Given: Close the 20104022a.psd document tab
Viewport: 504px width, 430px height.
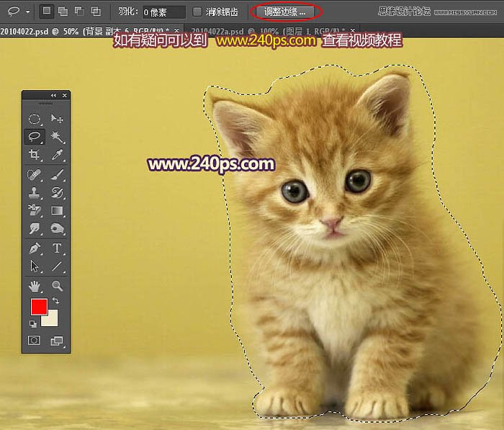Looking at the screenshot, I should [353, 30].
